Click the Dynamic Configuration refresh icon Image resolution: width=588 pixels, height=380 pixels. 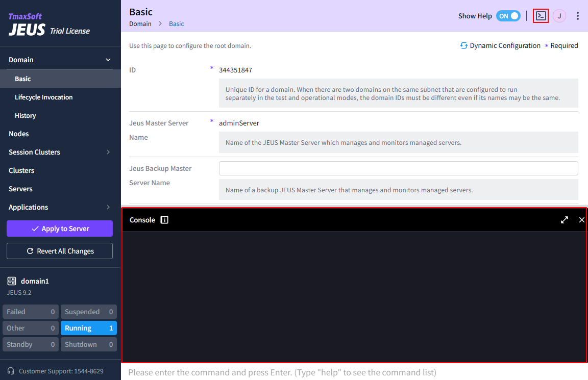464,45
